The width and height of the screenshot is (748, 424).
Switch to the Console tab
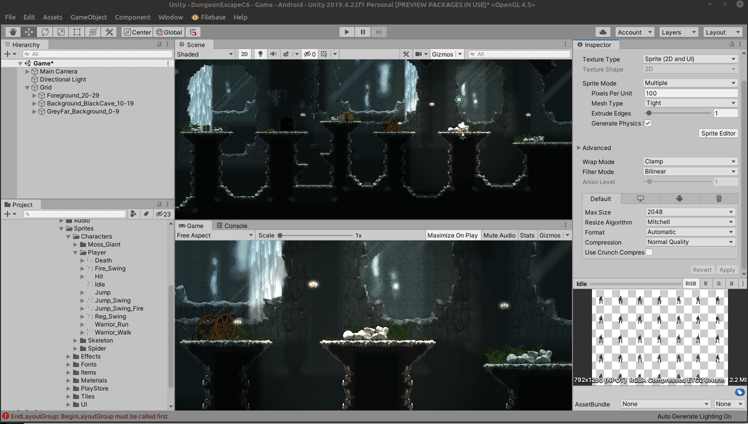coord(231,226)
